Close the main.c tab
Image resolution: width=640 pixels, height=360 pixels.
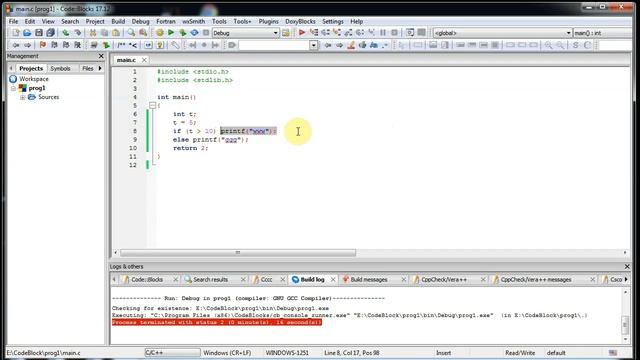144,60
